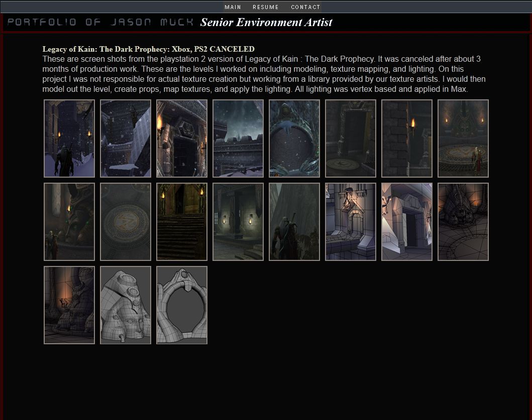Open gray mesh thumbnail of statue head

126,305
